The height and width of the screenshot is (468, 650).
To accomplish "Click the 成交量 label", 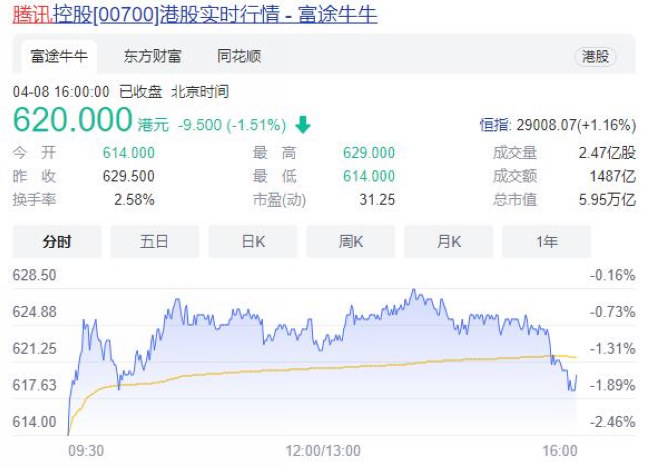I will coord(515,153).
